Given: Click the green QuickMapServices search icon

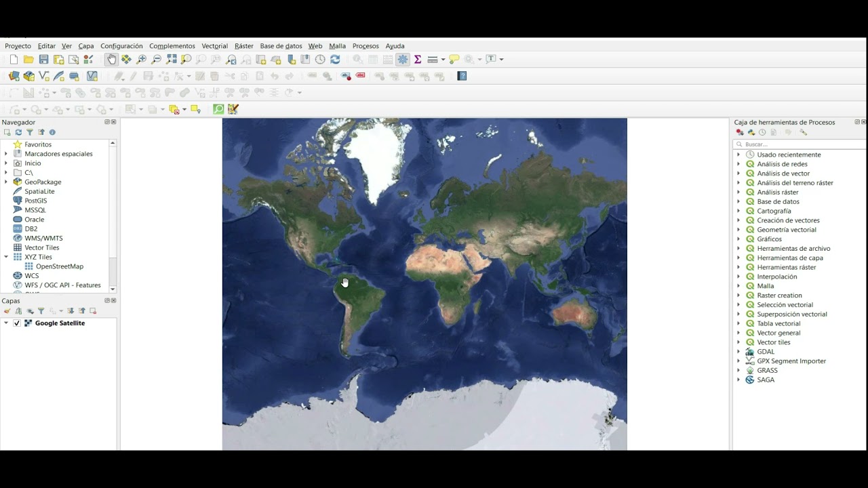Looking at the screenshot, I should (218, 109).
